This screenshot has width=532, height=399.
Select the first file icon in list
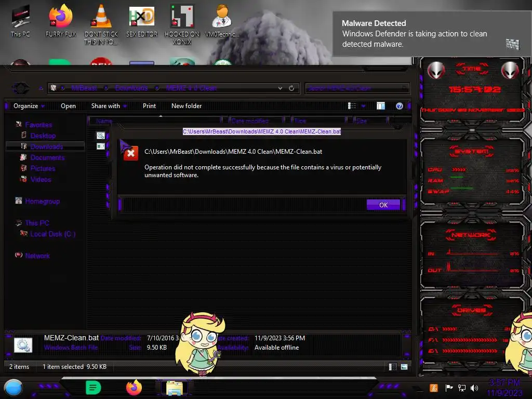coord(100,136)
